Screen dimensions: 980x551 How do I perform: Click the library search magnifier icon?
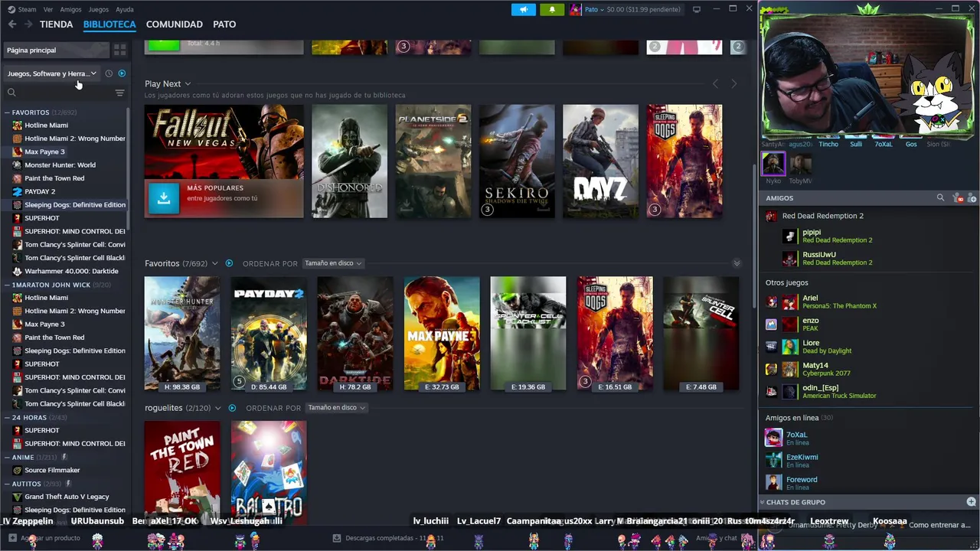pyautogui.click(x=11, y=93)
